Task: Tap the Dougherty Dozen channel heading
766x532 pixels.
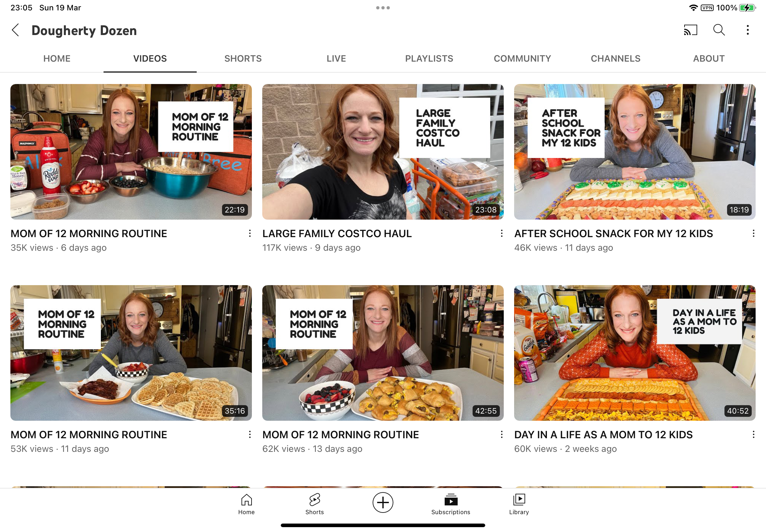Action: [x=84, y=30]
